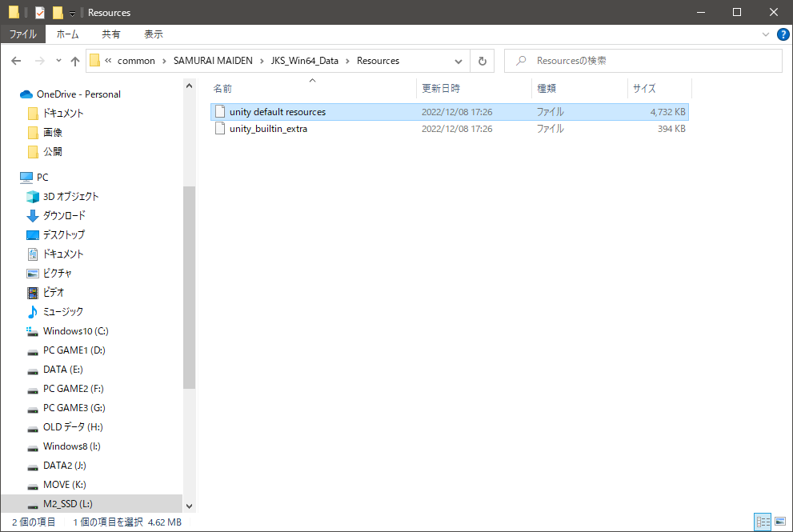
Task: Expand hidden breadcrumb path chevrons
Action: [x=108, y=61]
